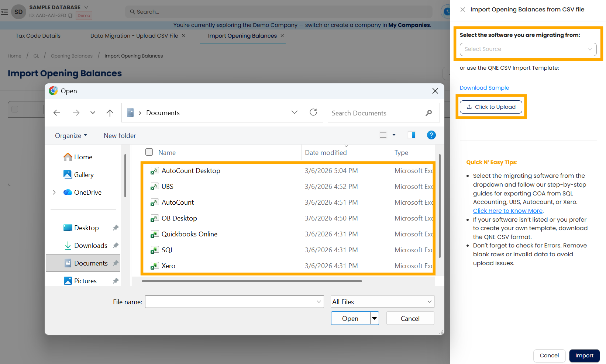Cancel the Open file dialog
The width and height of the screenshot is (606, 364).
pos(410,318)
